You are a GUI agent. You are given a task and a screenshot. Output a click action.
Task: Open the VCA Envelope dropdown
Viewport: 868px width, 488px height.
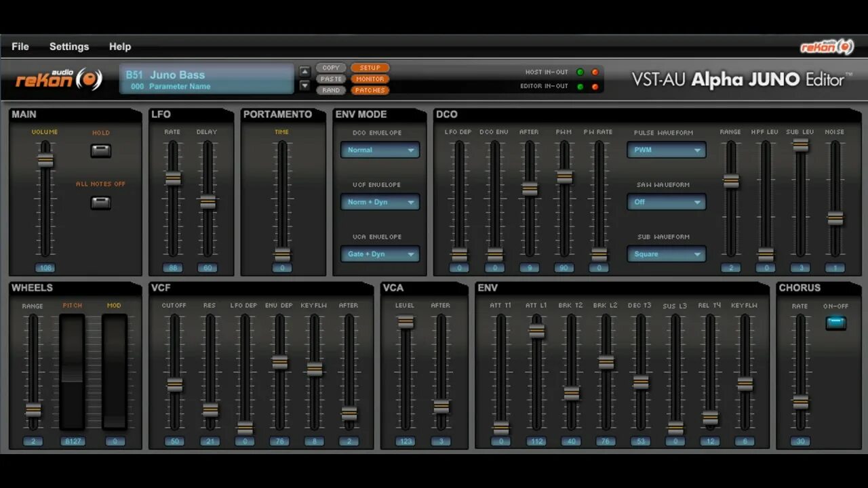(380, 254)
